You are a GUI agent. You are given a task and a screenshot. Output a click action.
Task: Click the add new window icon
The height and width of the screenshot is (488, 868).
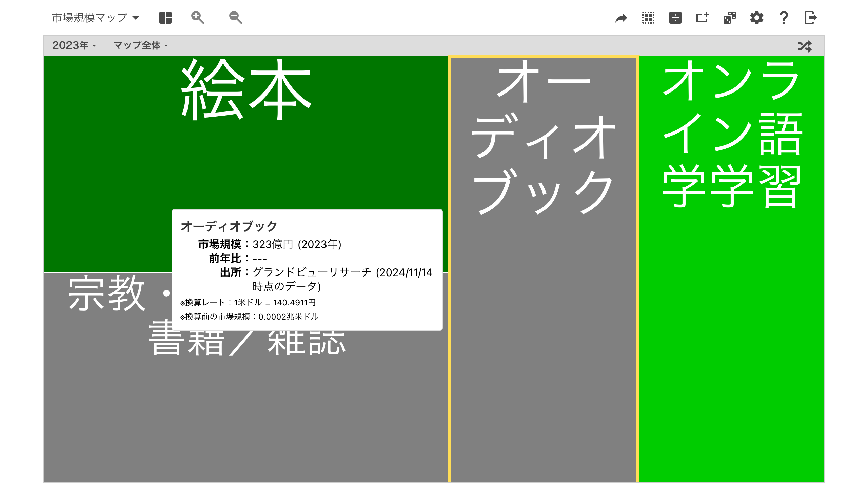(703, 18)
